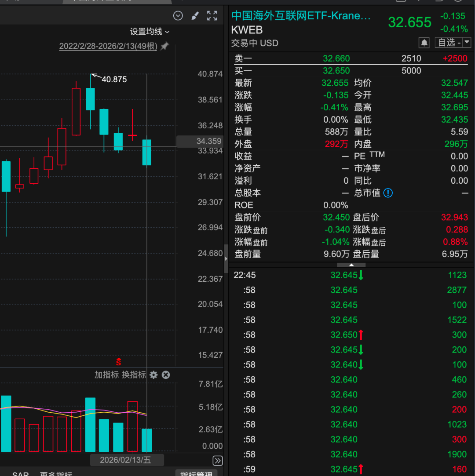Viewport: 475px width, 476px height.
Task: Click the 最低 value 32.435
Action: (x=454, y=120)
